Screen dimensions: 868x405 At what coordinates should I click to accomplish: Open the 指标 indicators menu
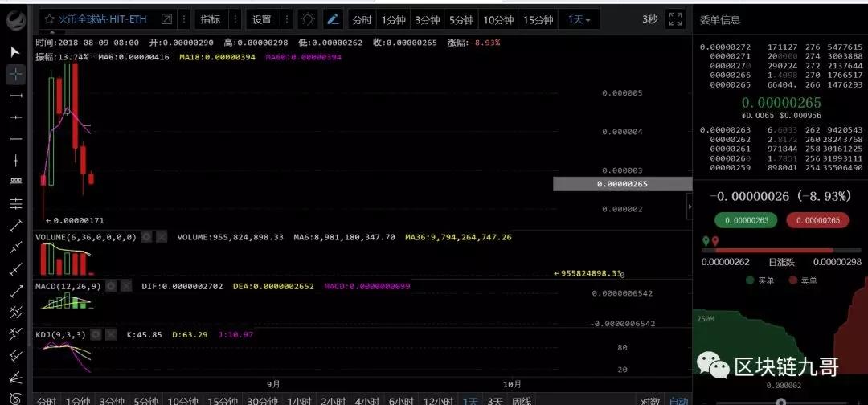(211, 20)
